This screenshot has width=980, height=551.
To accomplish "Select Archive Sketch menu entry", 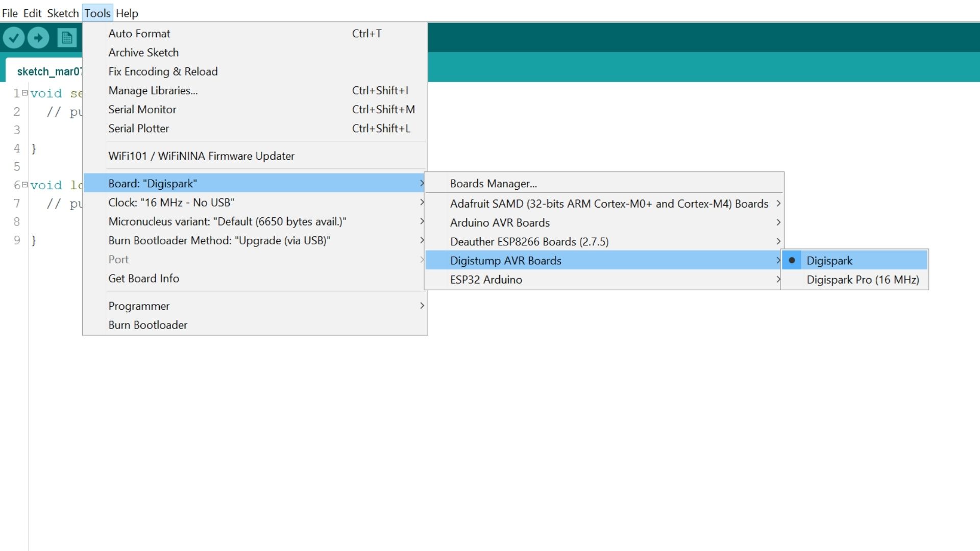I will coord(255,53).
